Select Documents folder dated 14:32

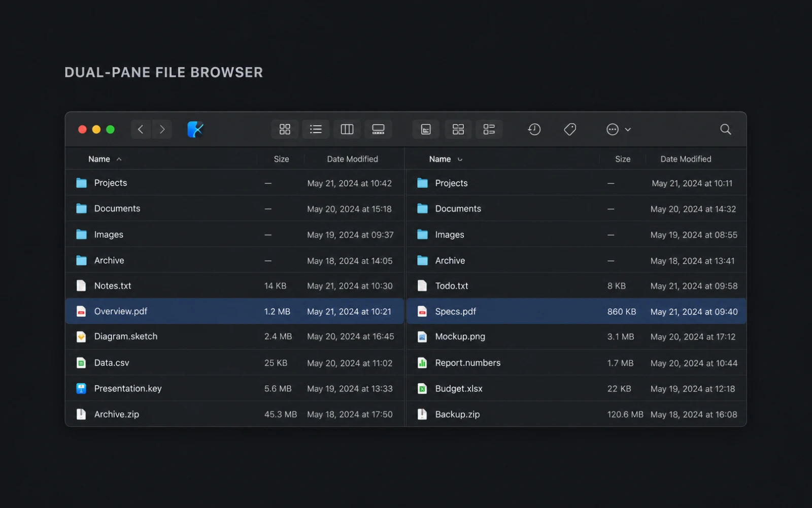(576, 209)
